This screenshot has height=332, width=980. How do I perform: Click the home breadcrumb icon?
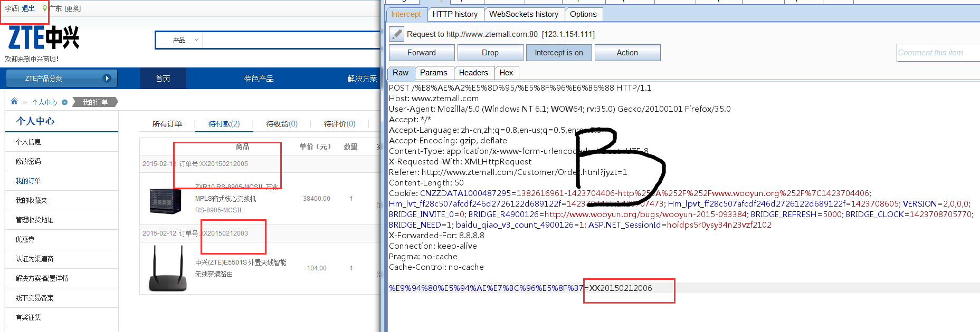(14, 101)
